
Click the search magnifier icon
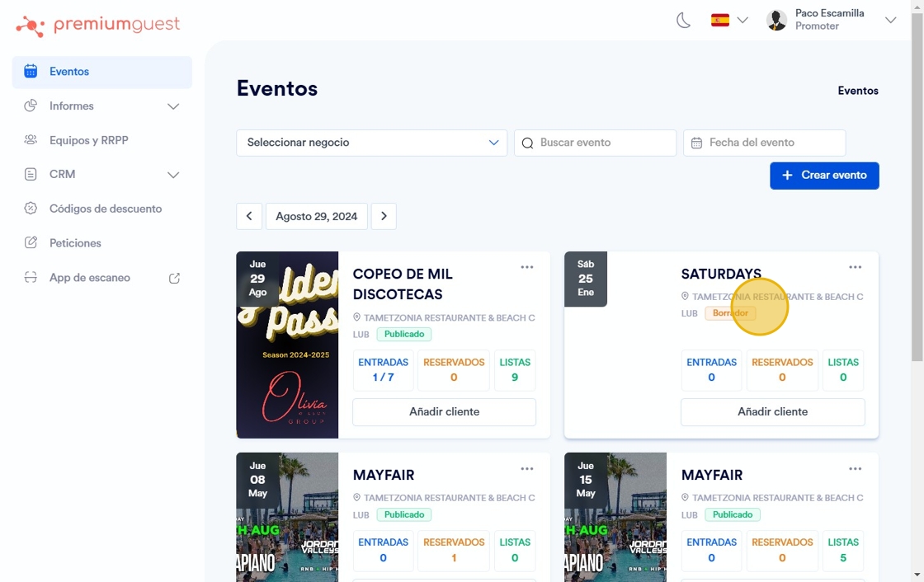click(527, 143)
